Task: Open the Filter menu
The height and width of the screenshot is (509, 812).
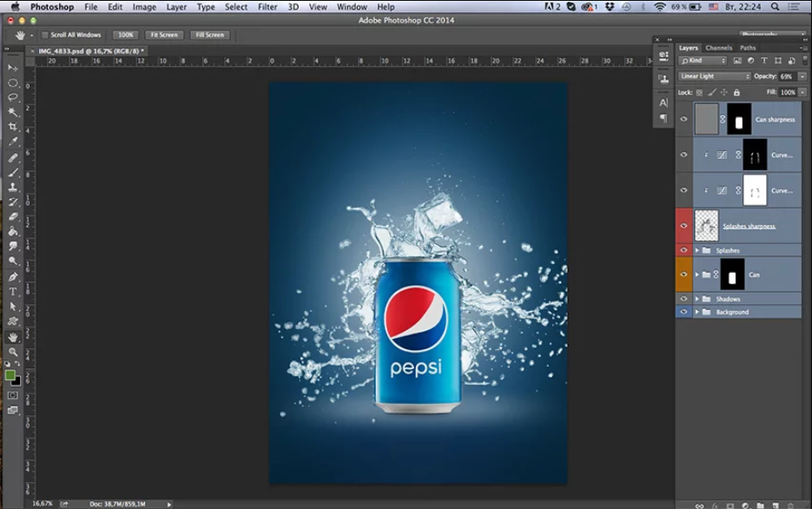Action: [x=267, y=7]
